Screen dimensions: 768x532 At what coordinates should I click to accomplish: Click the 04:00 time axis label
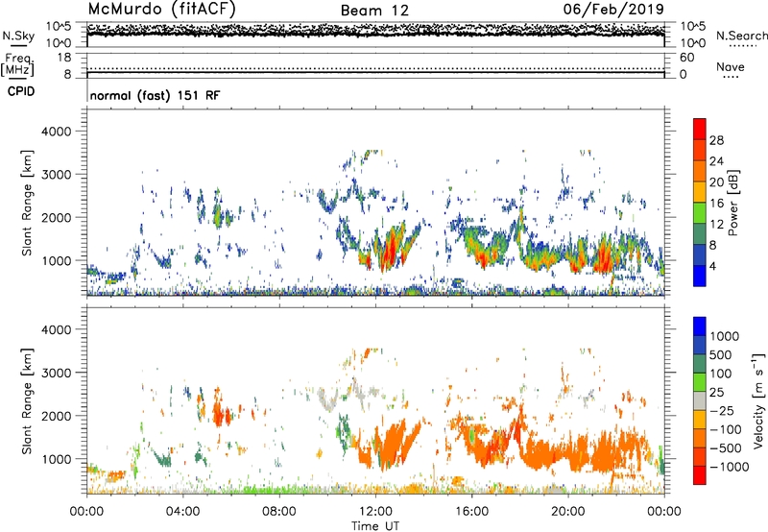[182, 512]
